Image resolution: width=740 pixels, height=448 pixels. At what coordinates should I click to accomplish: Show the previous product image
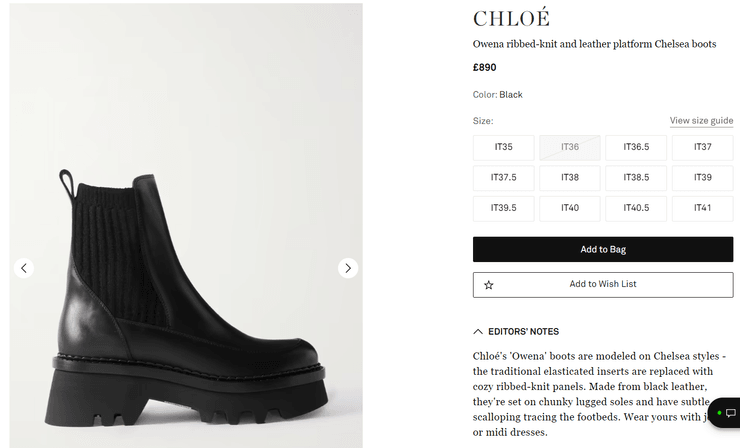coord(25,268)
